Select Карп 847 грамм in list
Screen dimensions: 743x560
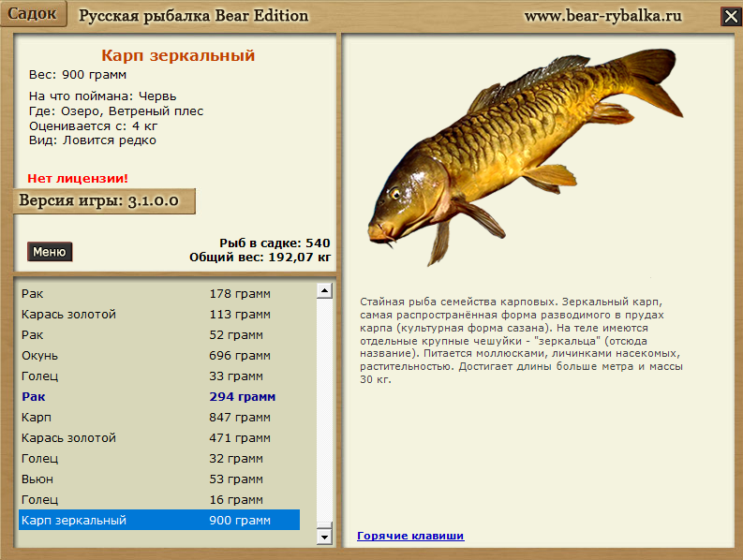159,417
